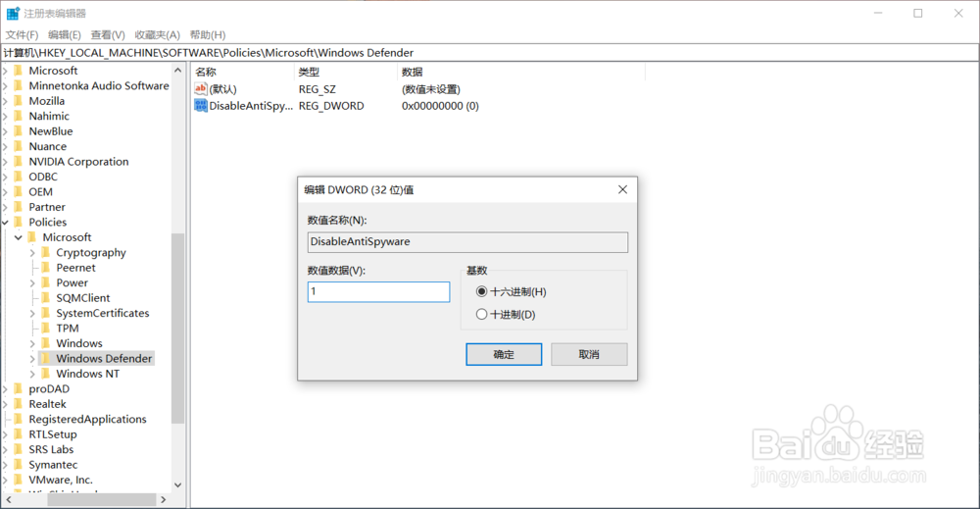Collapse the Policies tree node
Viewport: 980px width, 509px height.
(5, 222)
